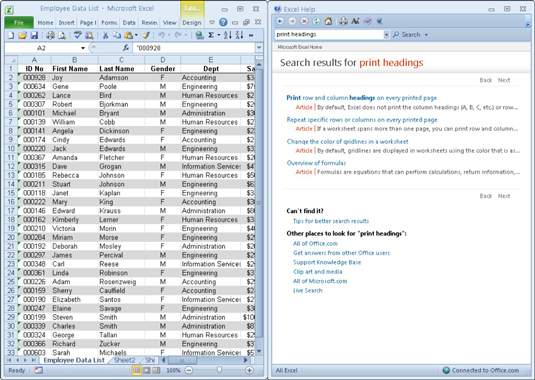The image size is (535, 380).
Task: Open the Name Box dropdown arrow
Action: tap(83, 48)
